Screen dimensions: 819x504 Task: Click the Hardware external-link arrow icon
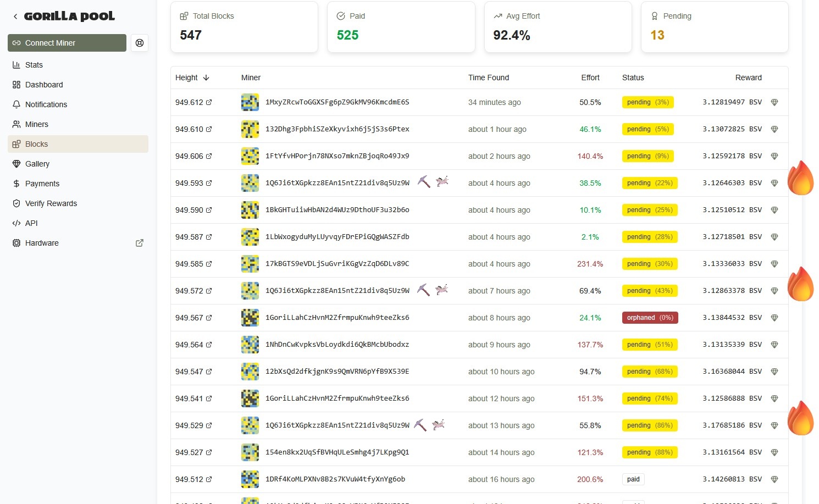(140, 243)
